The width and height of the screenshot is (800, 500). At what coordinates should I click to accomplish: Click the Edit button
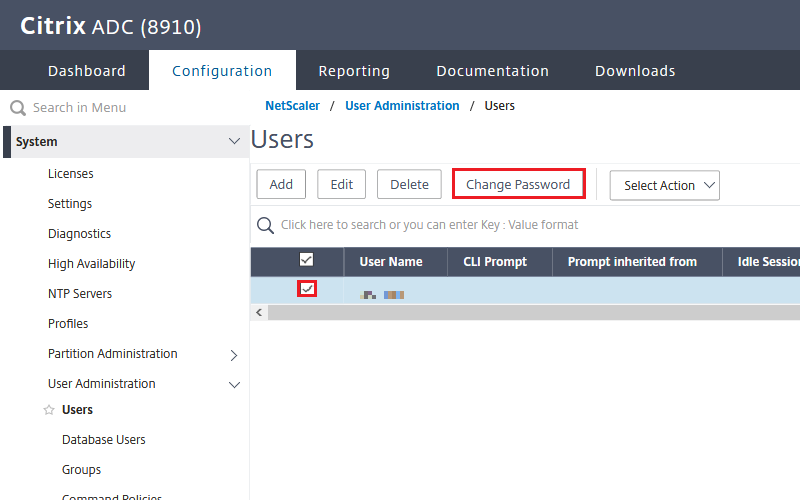[x=341, y=184]
